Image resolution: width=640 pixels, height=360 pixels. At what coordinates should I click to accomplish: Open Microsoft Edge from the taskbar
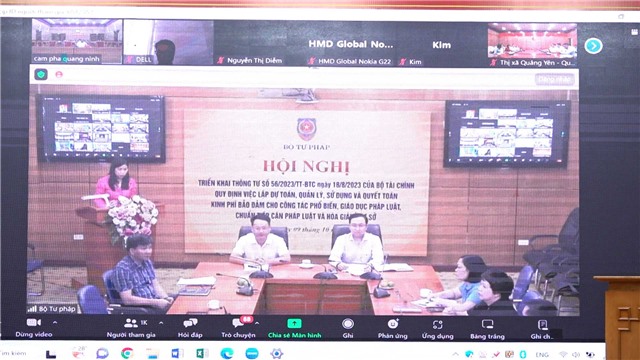point(227,353)
